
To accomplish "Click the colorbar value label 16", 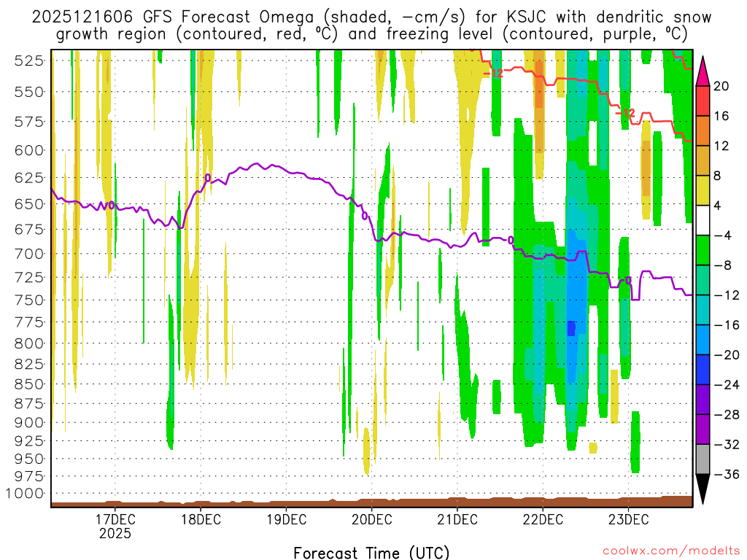I will [721, 116].
